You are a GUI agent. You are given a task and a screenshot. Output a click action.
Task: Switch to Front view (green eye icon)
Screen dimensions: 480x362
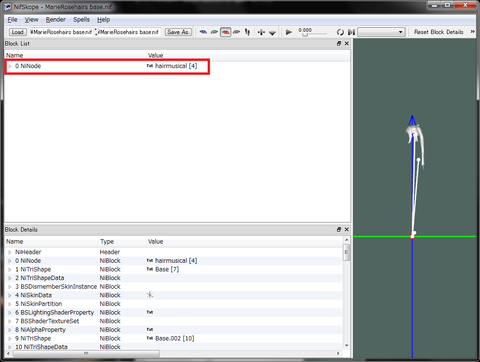[214, 32]
